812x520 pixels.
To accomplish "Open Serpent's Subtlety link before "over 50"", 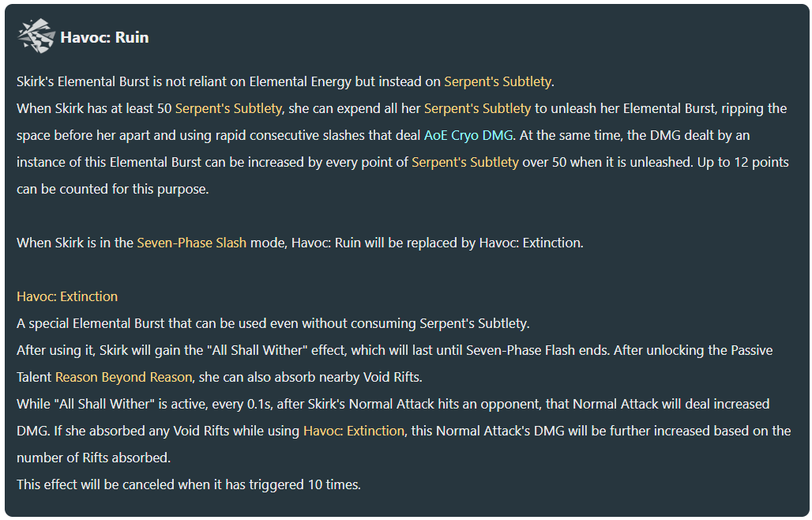I will (465, 163).
